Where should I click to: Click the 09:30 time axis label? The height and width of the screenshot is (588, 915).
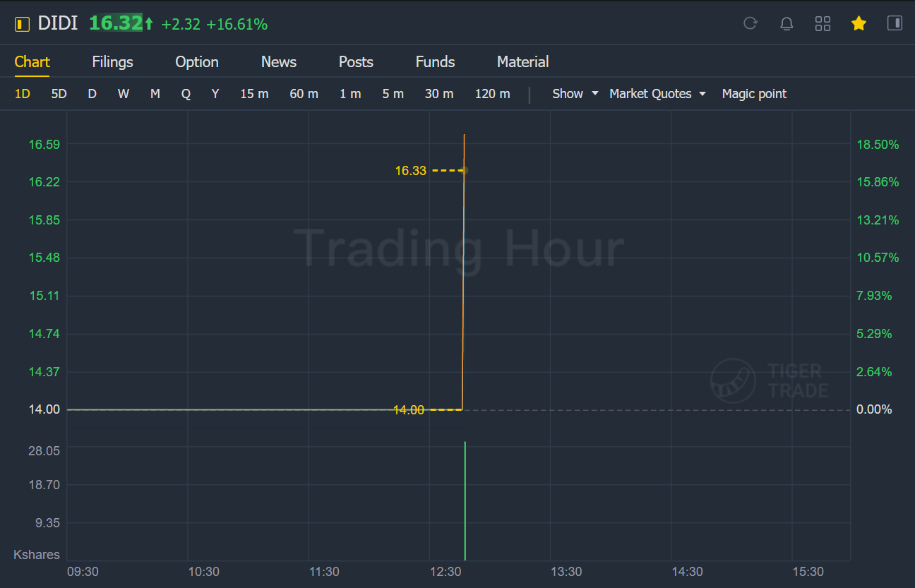tap(83, 571)
